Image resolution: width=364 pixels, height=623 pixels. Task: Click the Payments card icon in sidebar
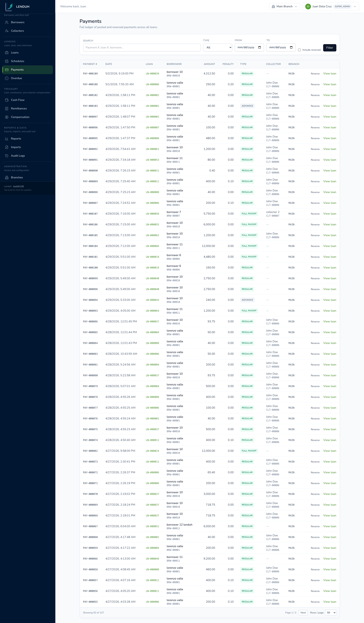pyautogui.click(x=7, y=70)
